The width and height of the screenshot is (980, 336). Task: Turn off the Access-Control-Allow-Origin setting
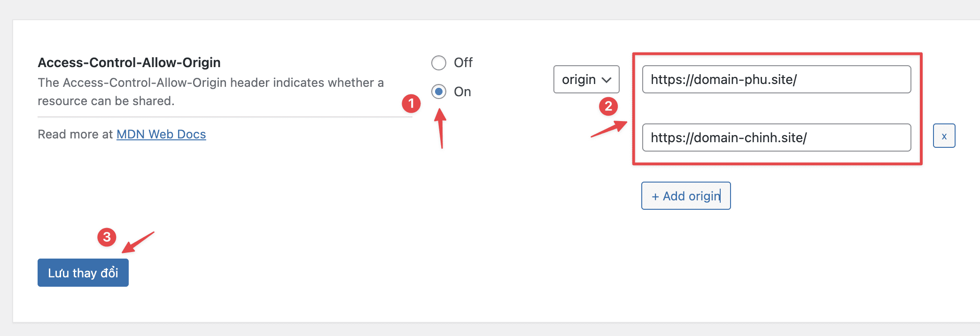pyautogui.click(x=439, y=62)
